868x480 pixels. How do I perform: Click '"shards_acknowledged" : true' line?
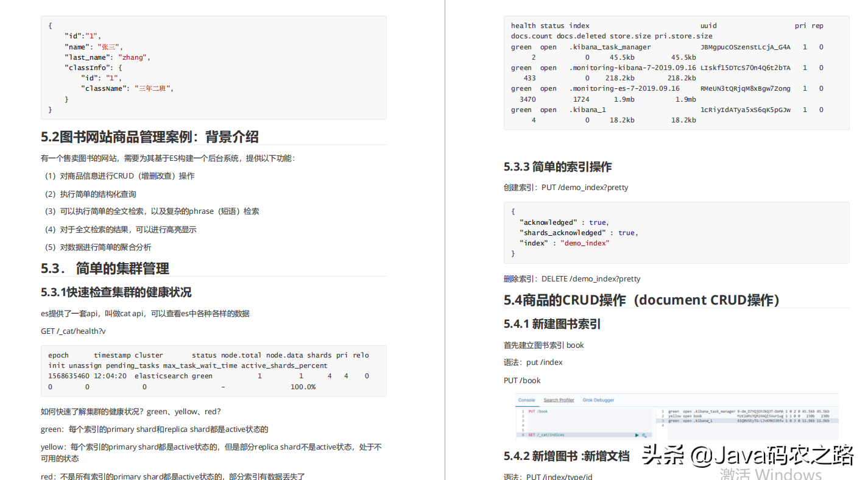click(x=579, y=233)
